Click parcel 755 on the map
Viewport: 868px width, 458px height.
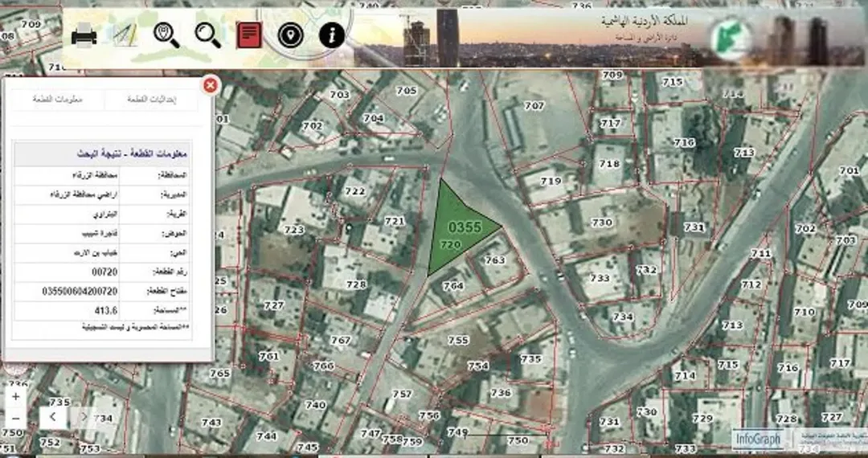(458, 340)
